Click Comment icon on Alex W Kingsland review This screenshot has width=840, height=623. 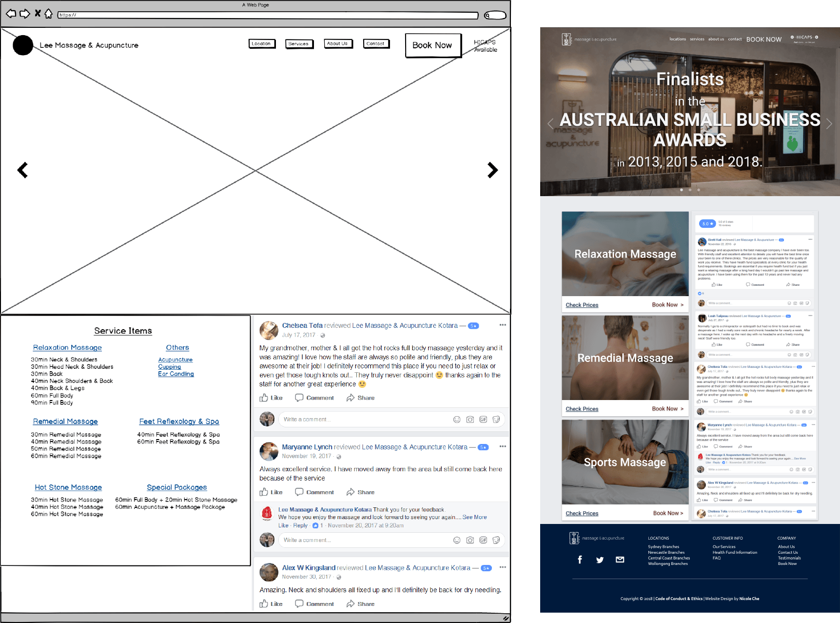point(299,604)
